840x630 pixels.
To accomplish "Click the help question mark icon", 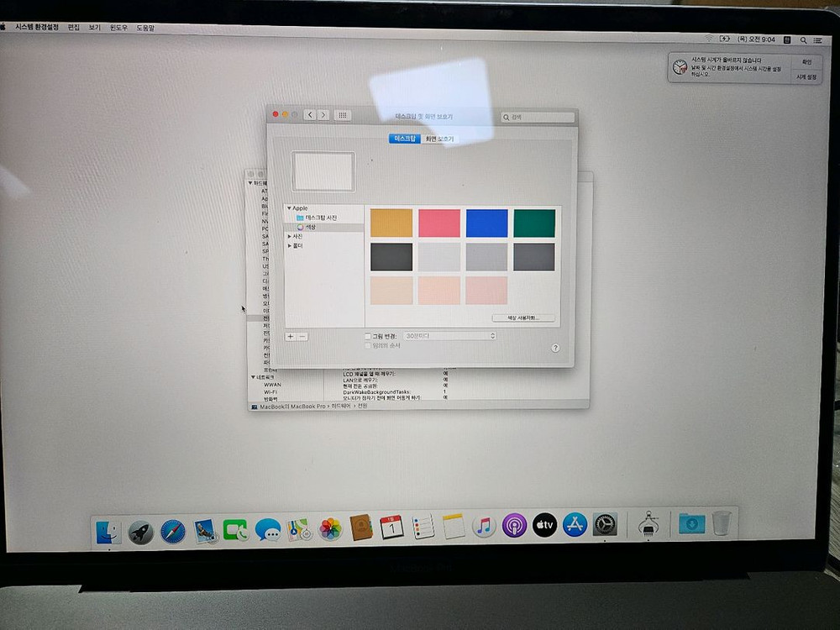I will pyautogui.click(x=555, y=346).
